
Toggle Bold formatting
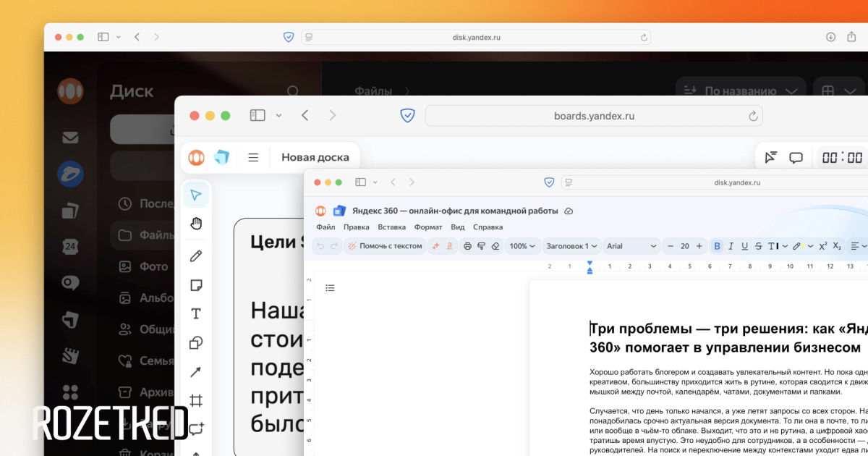click(x=717, y=246)
